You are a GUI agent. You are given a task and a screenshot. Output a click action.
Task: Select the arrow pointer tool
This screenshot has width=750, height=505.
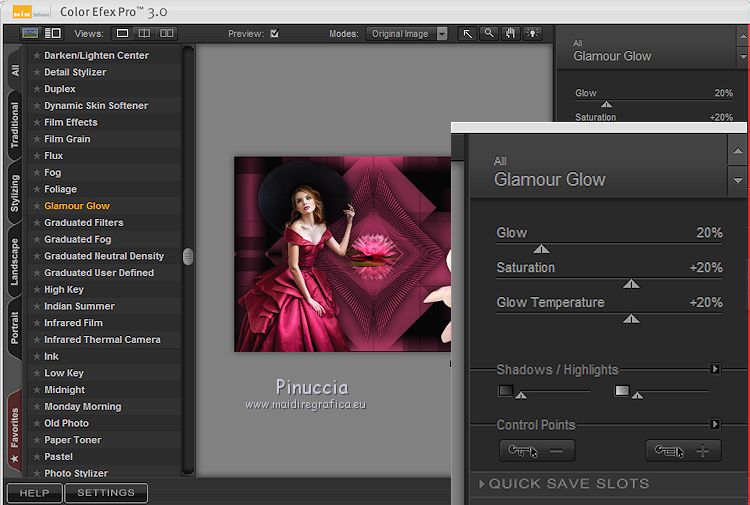(x=467, y=33)
